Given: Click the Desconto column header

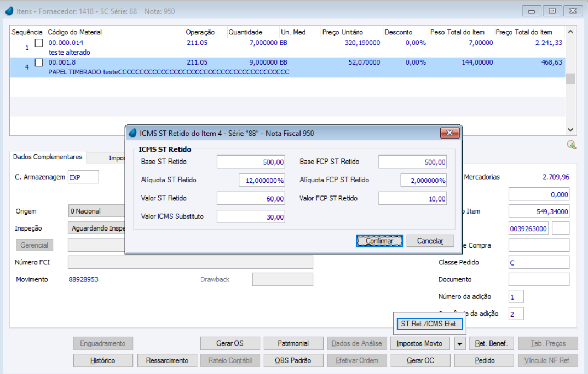Looking at the screenshot, I should coord(406,32).
